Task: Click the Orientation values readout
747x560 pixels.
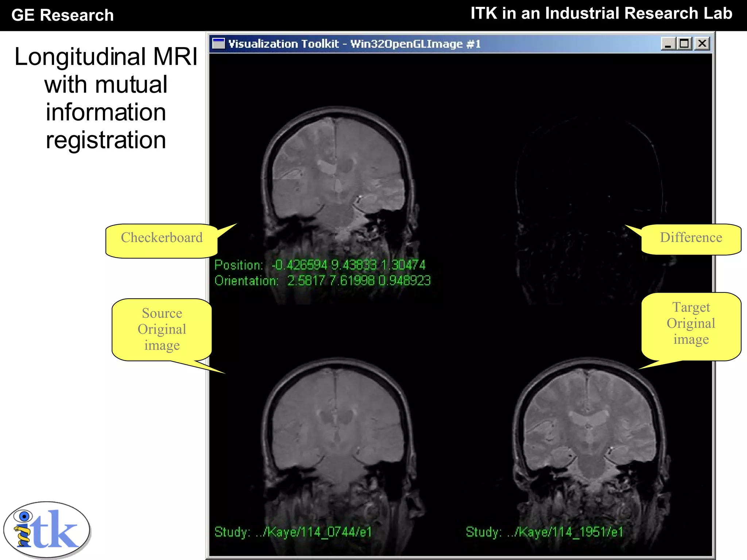Action: pyautogui.click(x=322, y=281)
